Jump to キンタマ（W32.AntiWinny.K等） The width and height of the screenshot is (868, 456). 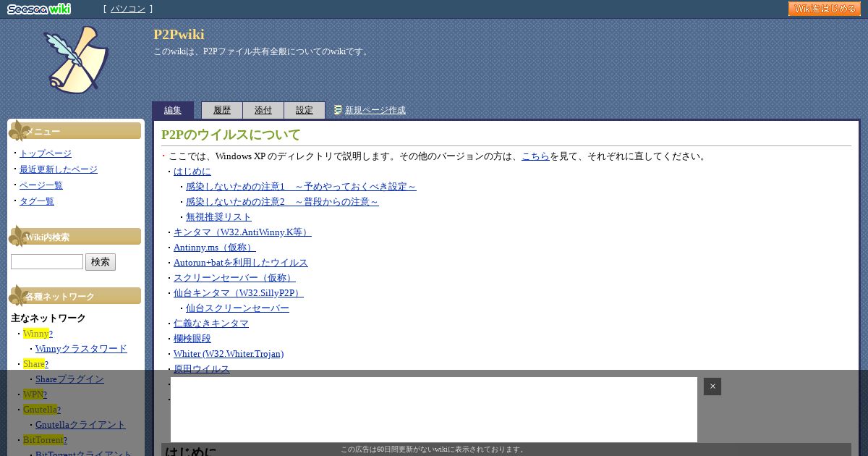tap(242, 232)
